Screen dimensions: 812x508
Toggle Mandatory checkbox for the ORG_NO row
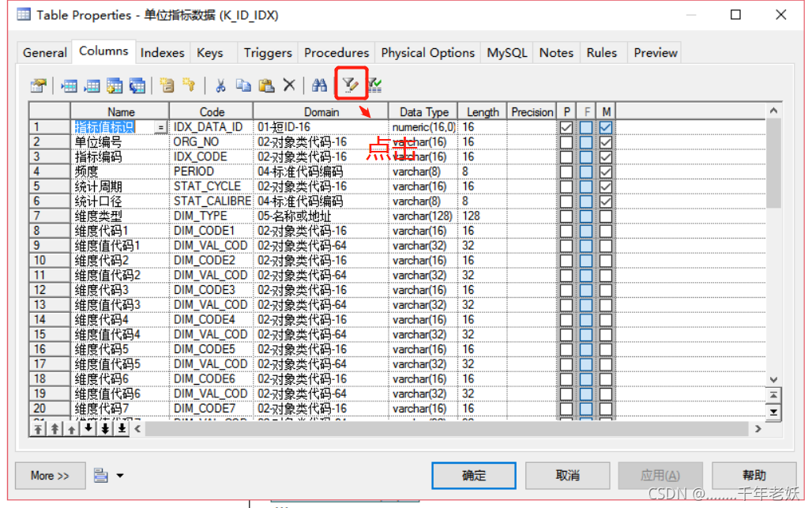[606, 142]
